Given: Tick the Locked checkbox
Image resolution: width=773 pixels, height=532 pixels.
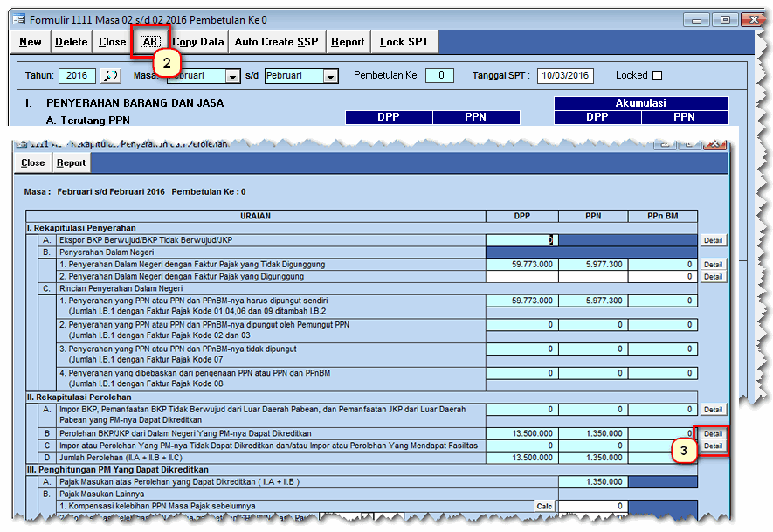Looking at the screenshot, I should [x=658, y=76].
